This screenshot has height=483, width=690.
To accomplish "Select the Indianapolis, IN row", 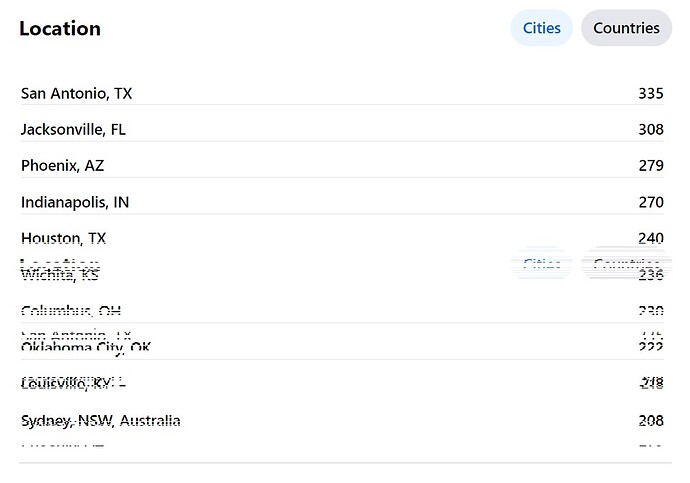I will click(x=342, y=202).
